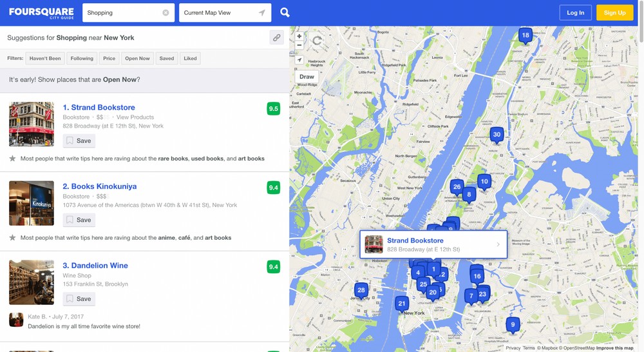This screenshot has height=352, width=644.
Task: Zoom out on the map
Action: (299, 45)
